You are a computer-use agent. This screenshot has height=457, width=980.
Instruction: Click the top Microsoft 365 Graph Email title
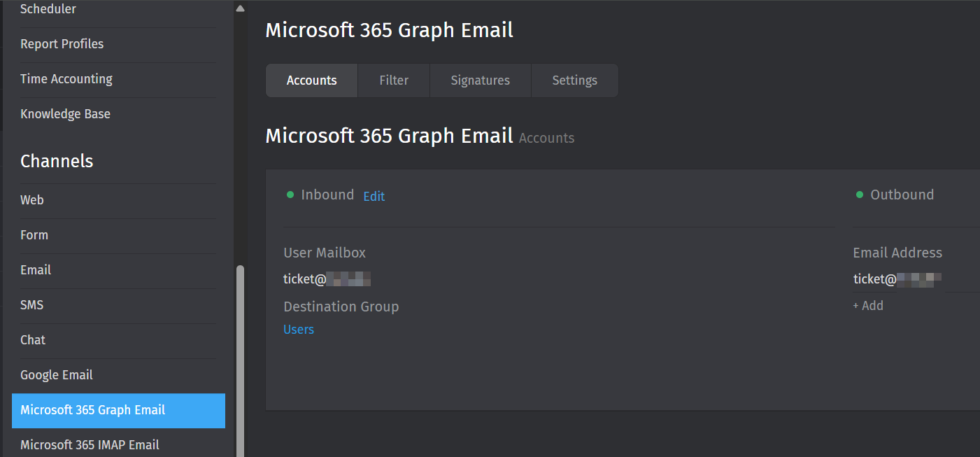390,30
